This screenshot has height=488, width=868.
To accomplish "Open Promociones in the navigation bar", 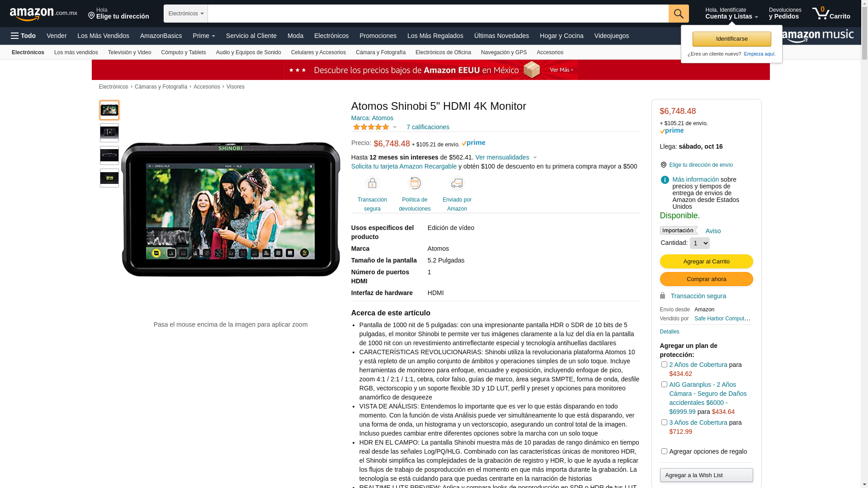I will coord(378,36).
